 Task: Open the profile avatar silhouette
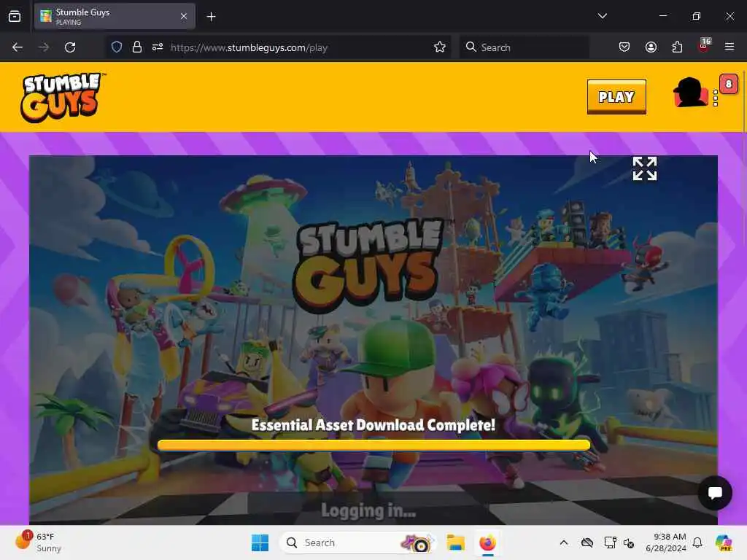[x=690, y=92]
